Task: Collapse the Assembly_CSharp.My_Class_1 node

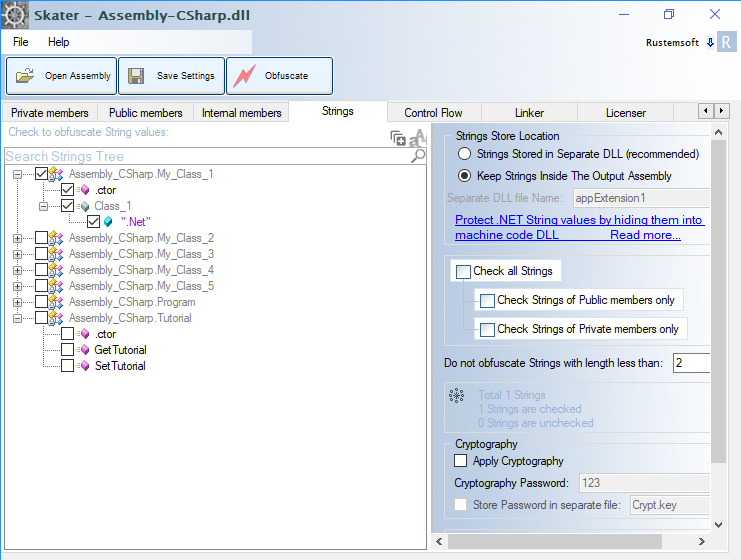Action: coord(17,174)
